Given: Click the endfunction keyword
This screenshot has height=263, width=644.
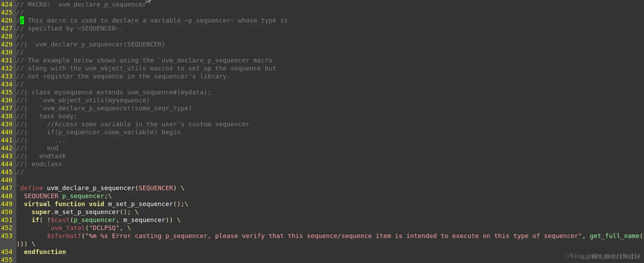Looking at the screenshot, I should coord(45,252).
